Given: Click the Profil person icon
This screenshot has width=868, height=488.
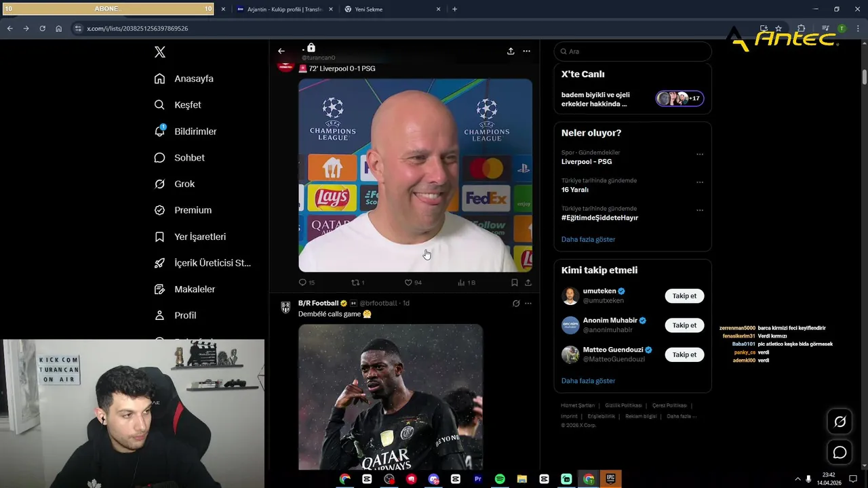Looking at the screenshot, I should [160, 315].
